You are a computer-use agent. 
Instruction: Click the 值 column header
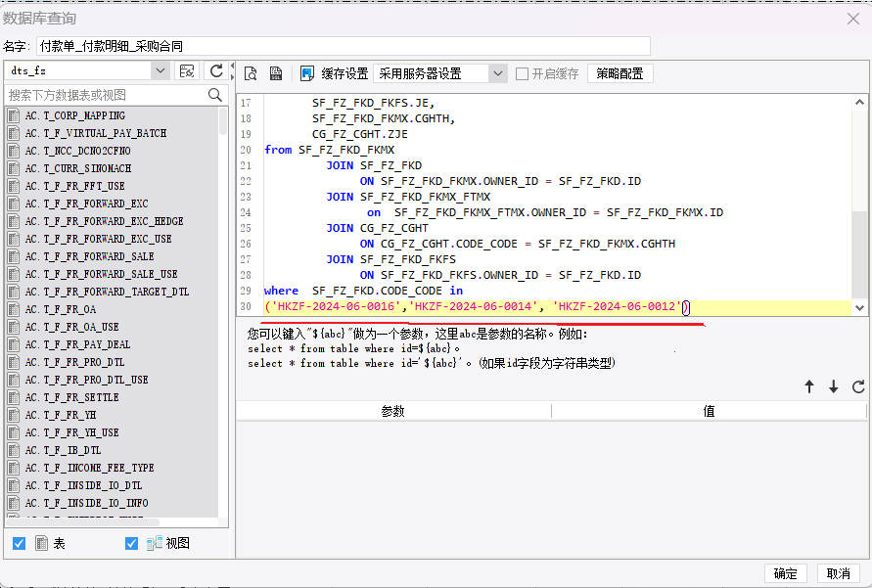709,411
